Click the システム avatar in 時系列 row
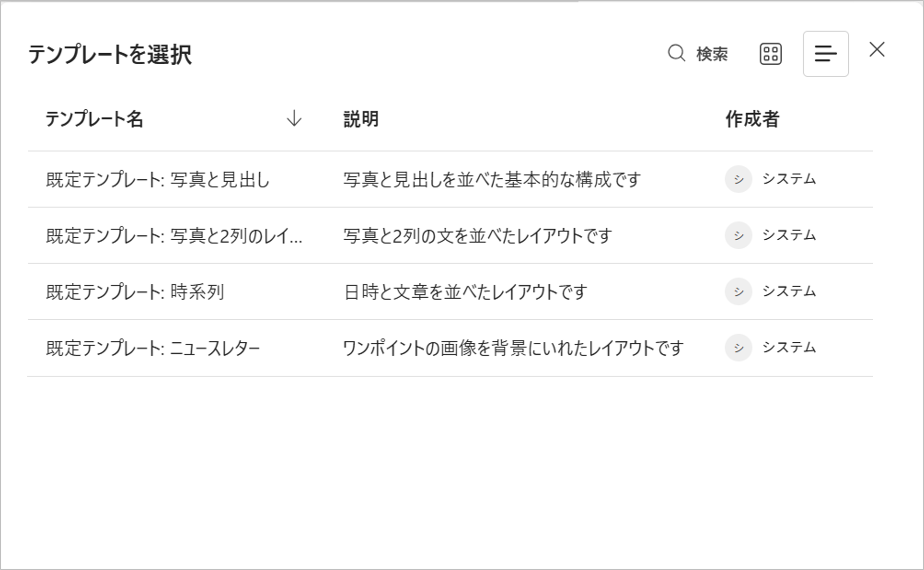 (738, 292)
